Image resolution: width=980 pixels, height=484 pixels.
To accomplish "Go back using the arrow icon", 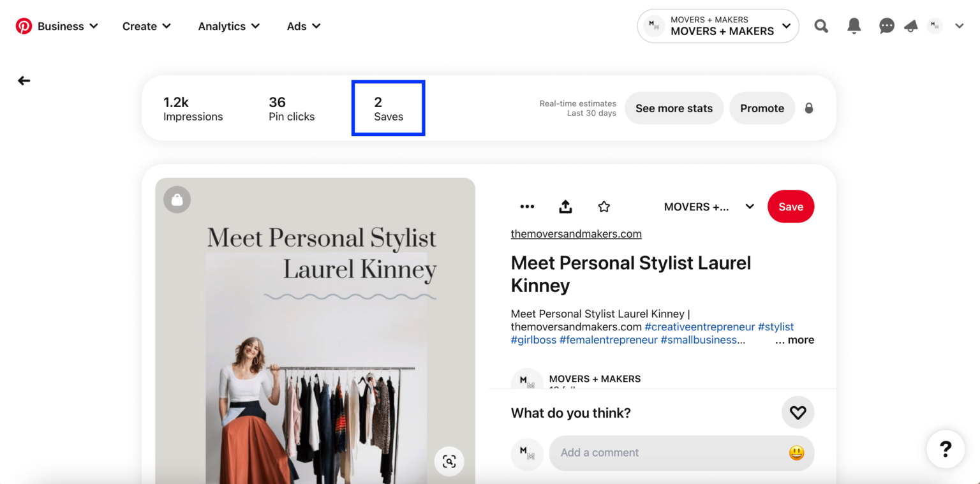I will click(x=24, y=80).
